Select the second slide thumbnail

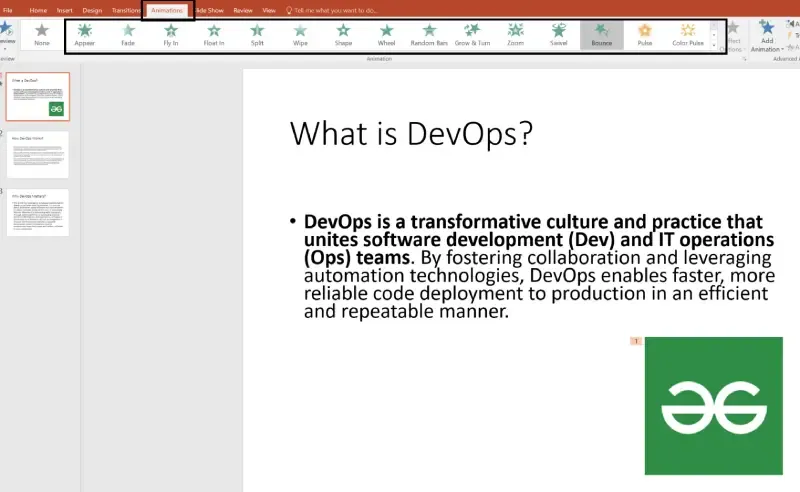point(38,155)
